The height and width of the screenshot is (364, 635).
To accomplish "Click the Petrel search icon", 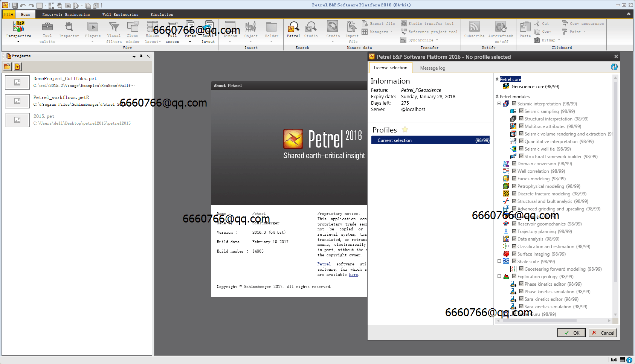I will point(293,27).
